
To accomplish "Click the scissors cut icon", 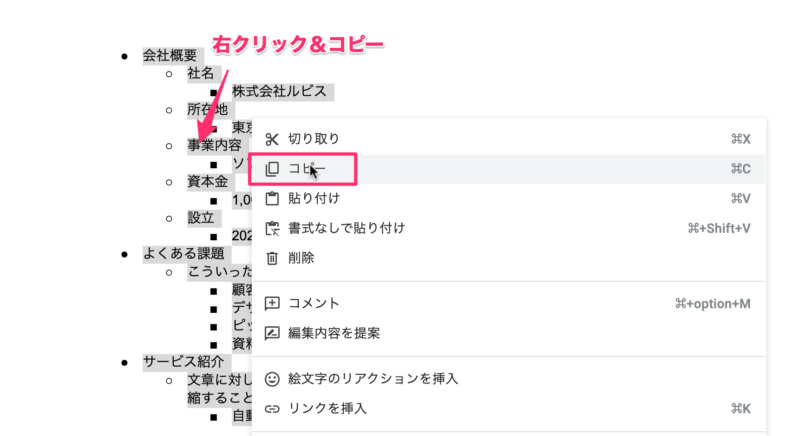I will click(272, 139).
